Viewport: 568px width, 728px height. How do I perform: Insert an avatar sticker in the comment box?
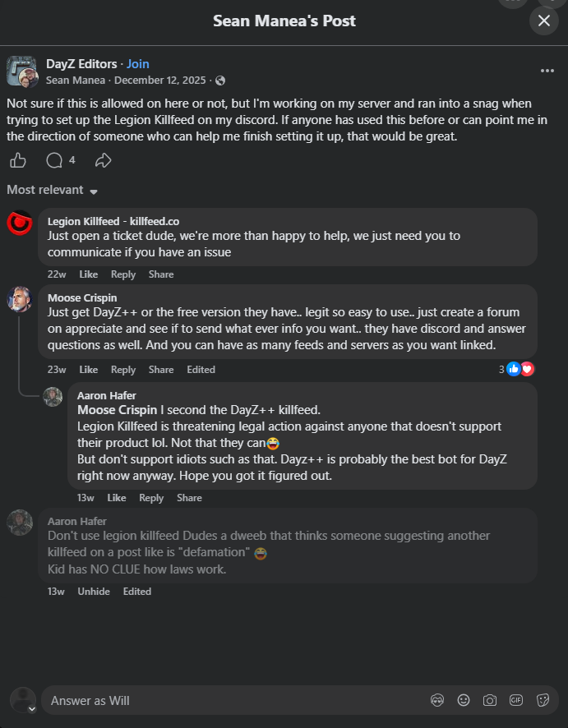click(437, 700)
